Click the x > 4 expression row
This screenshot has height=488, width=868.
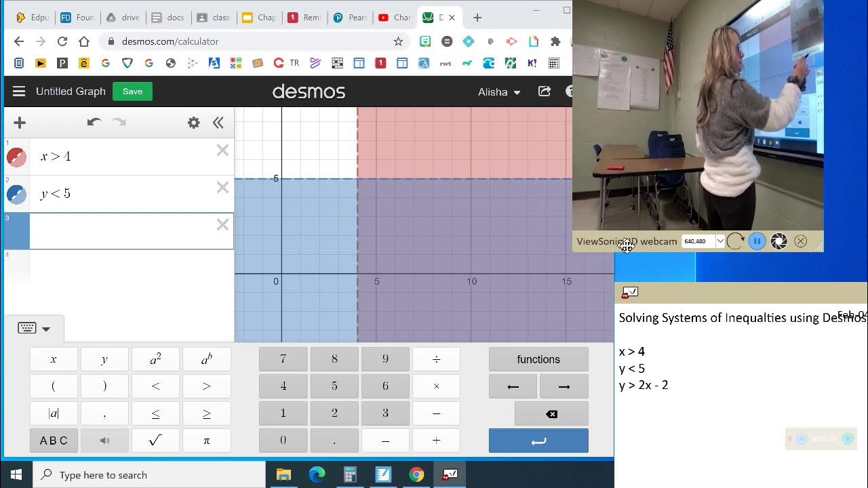tap(119, 157)
